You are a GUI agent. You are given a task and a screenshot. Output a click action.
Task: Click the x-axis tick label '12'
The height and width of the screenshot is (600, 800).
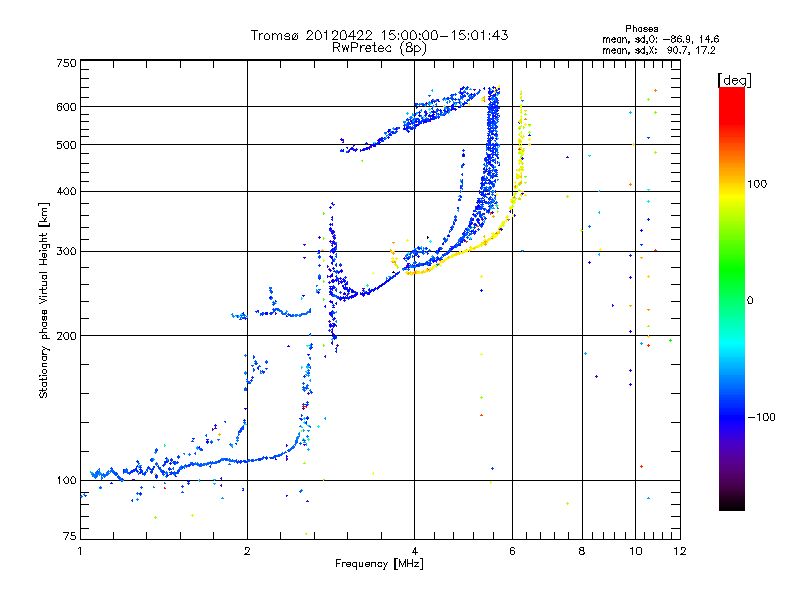coord(680,551)
